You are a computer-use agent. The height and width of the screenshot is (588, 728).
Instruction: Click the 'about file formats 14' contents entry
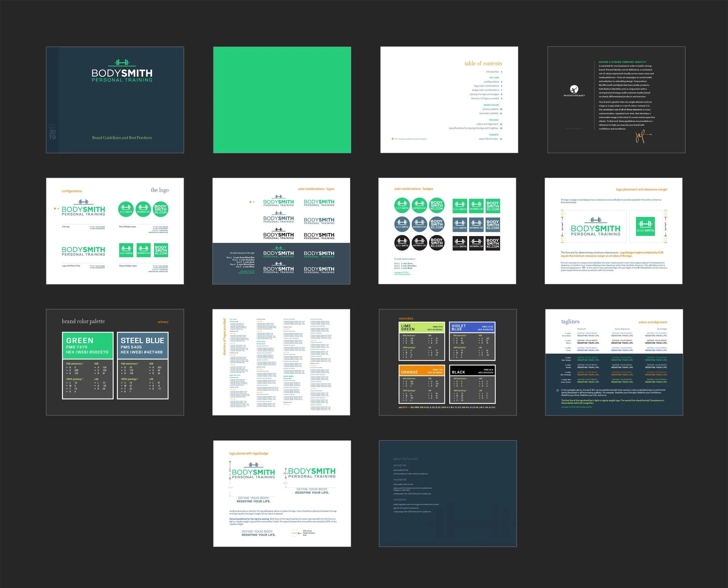click(490, 139)
